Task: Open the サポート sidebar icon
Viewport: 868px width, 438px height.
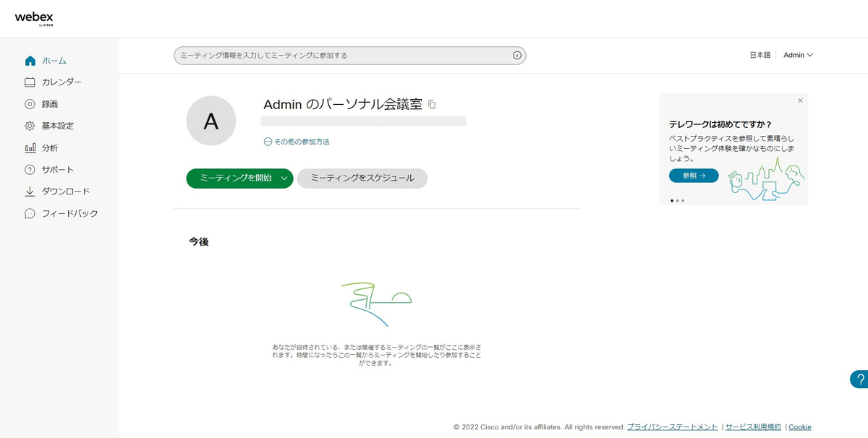Action: (x=29, y=168)
